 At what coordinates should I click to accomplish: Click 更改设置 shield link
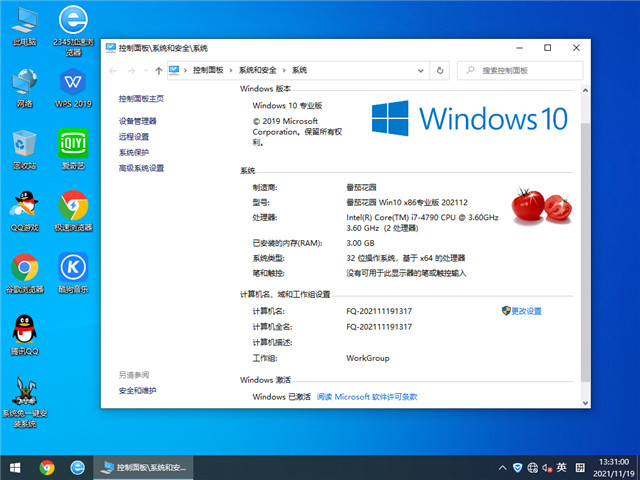point(522,311)
